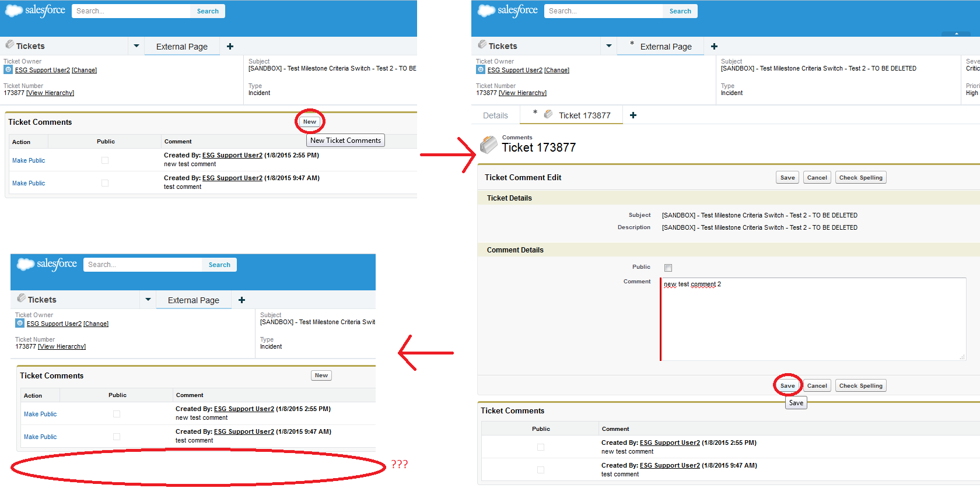980x495 pixels.
Task: Tick Public checkbox for 9:47 AM 'test comment', top-left screenshot
Action: (105, 183)
